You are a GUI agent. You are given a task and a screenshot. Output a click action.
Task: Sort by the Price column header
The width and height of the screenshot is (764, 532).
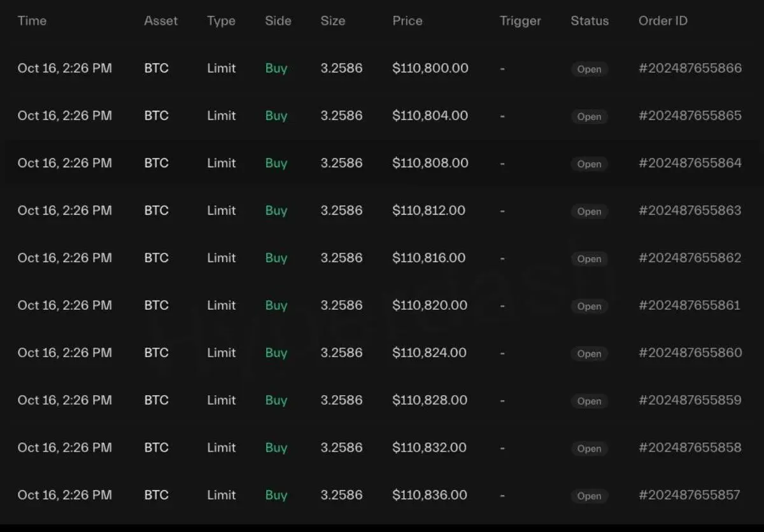coord(407,21)
